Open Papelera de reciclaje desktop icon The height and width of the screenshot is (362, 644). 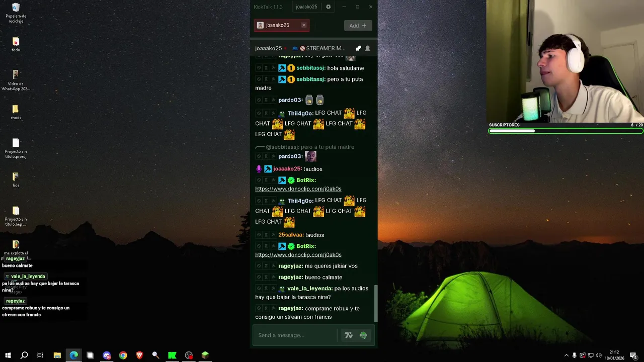[16, 13]
